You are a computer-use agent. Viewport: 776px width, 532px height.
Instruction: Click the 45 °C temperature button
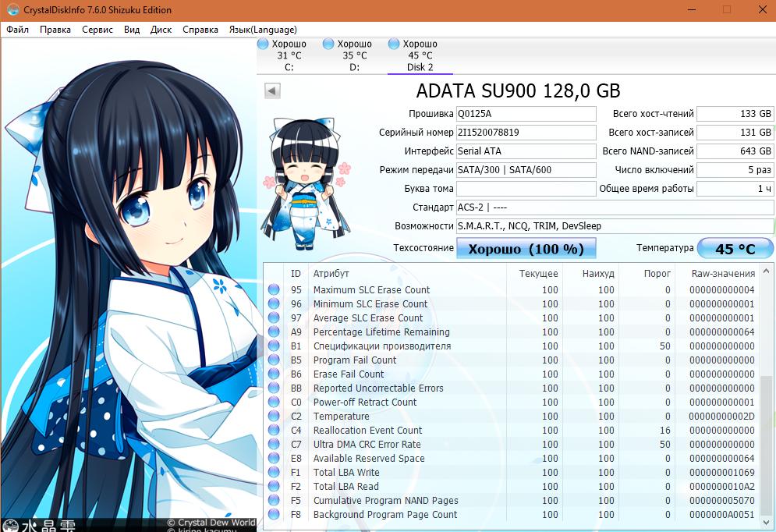coord(735,248)
